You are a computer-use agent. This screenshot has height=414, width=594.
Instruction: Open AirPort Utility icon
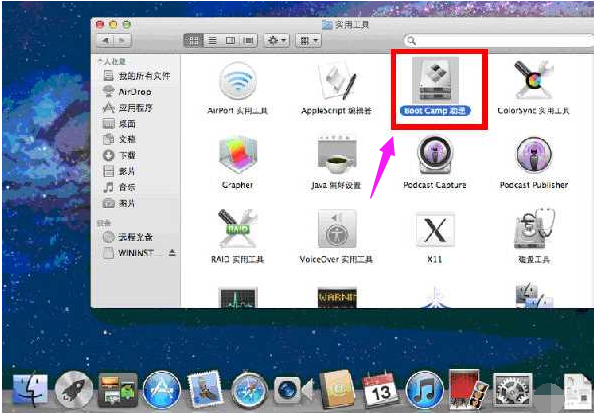(238, 81)
